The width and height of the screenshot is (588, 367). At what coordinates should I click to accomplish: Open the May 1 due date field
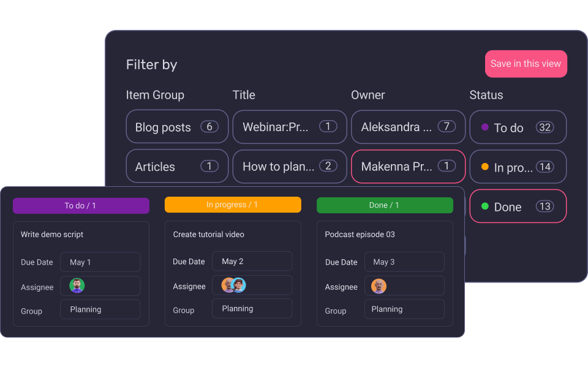point(100,262)
